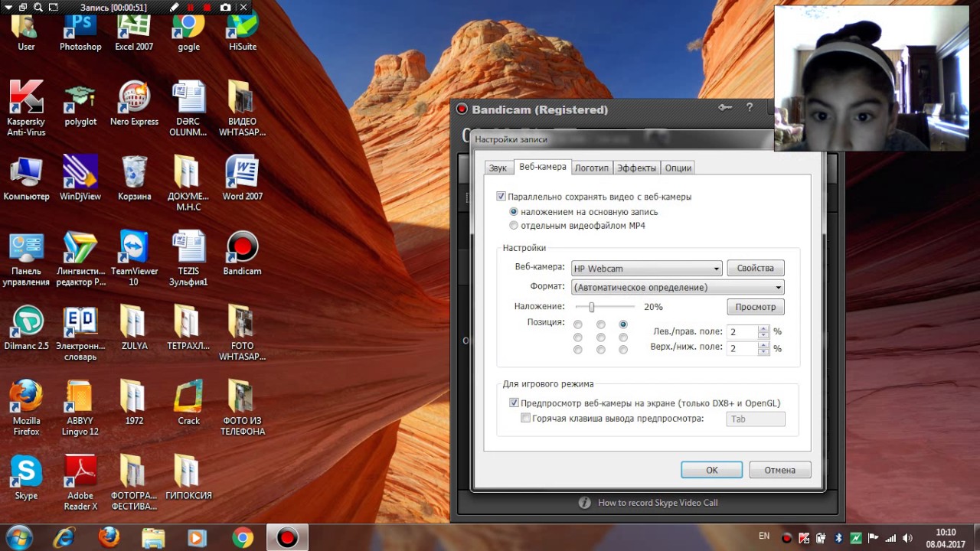The height and width of the screenshot is (551, 980).
Task: Open TeamViewer 10 desktop shortcut
Action: click(x=134, y=258)
